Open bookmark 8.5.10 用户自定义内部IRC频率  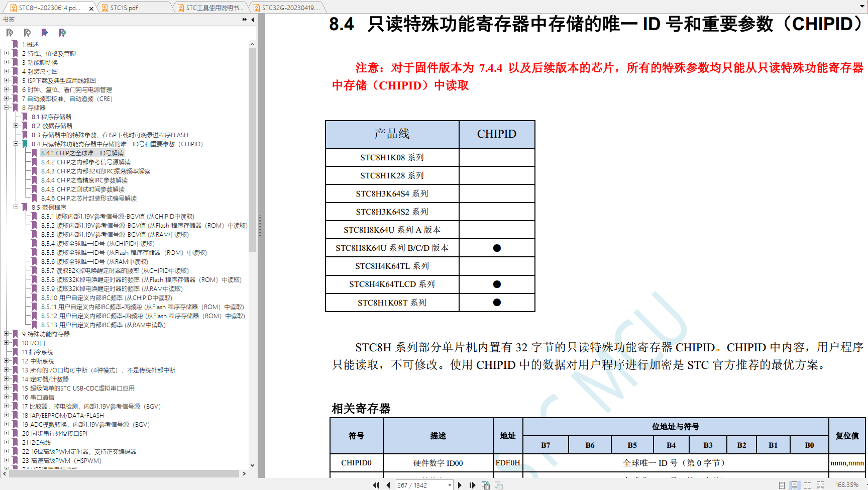pyautogui.click(x=106, y=298)
